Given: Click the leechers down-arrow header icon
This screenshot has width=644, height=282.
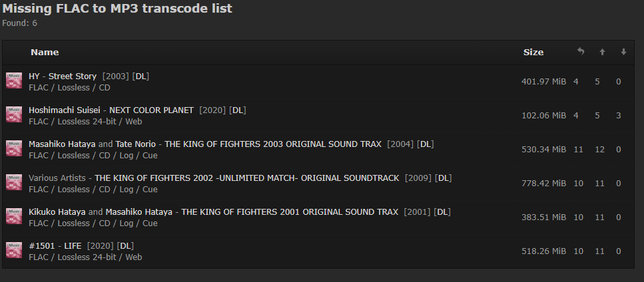Looking at the screenshot, I should click(x=623, y=52).
